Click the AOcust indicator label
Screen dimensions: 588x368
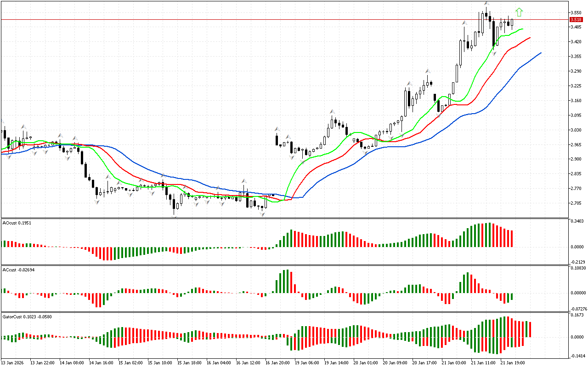(17, 223)
